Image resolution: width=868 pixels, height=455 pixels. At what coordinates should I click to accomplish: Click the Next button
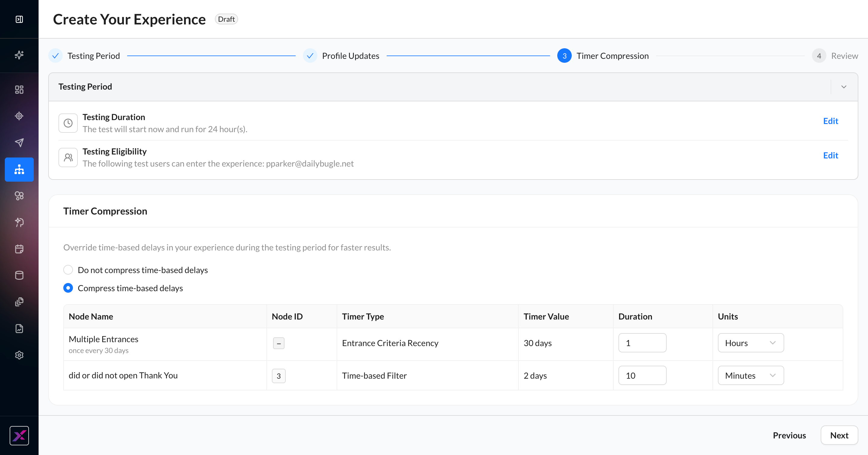coord(839,435)
